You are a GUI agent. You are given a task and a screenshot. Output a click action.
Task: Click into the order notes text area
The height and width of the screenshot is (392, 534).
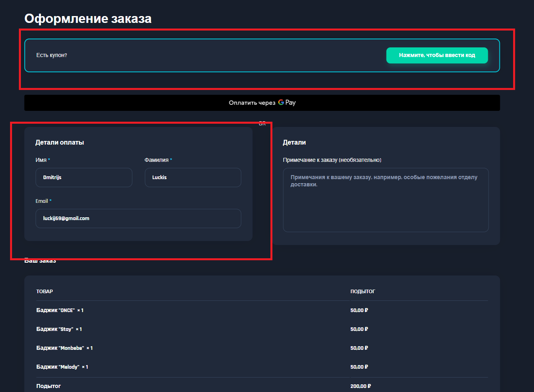click(x=385, y=200)
